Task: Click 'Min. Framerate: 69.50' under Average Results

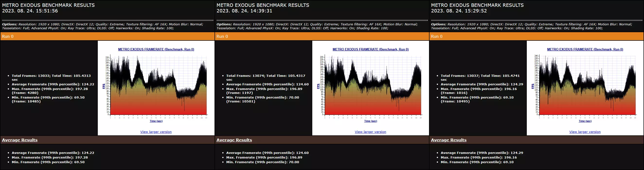Action: pyautogui.click(x=48, y=162)
